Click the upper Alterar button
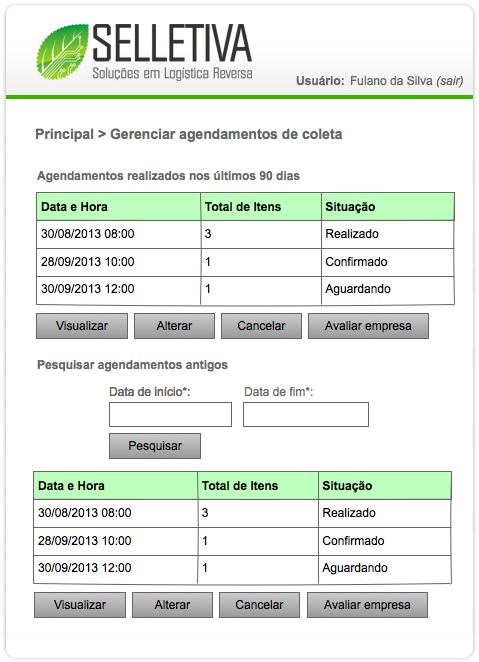This screenshot has width=479, height=662. [174, 326]
